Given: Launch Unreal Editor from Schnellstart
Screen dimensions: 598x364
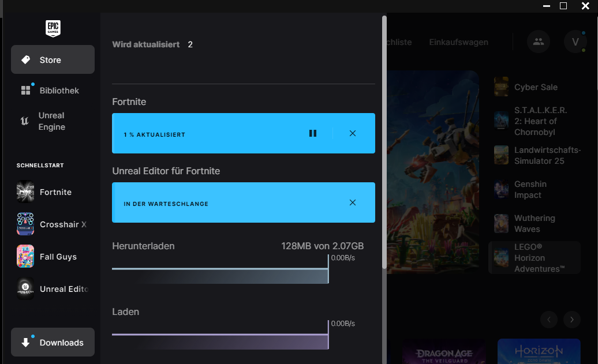Looking at the screenshot, I should pos(53,289).
